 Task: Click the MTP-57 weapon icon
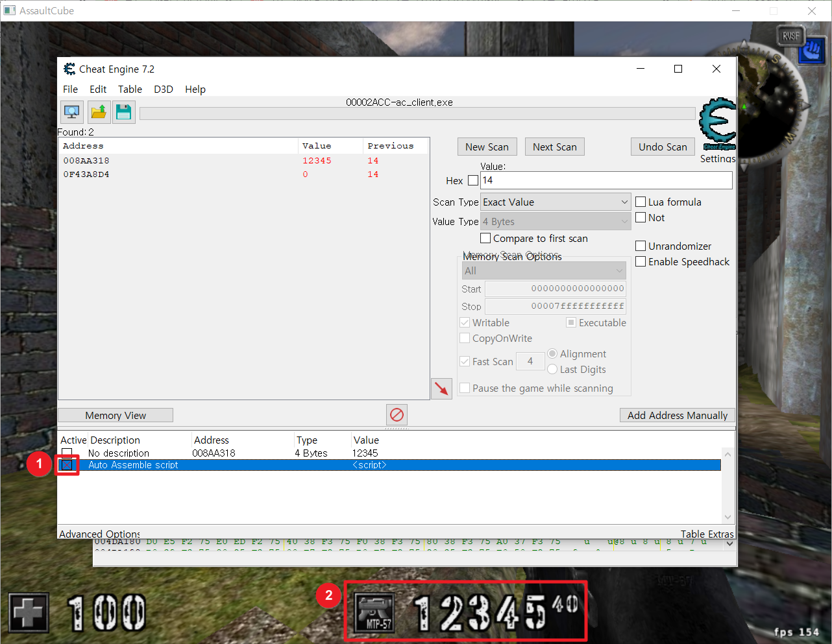pyautogui.click(x=376, y=614)
